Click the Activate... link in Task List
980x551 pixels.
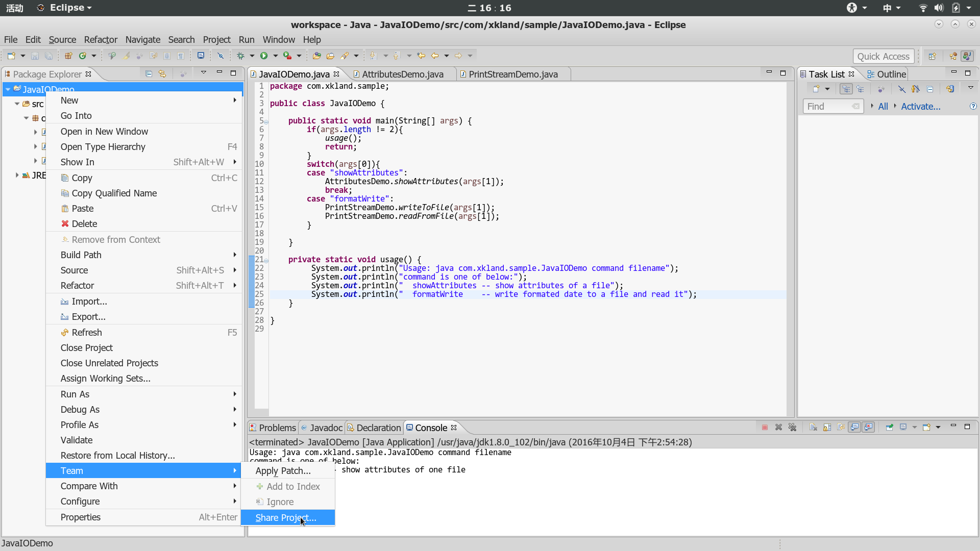(920, 107)
